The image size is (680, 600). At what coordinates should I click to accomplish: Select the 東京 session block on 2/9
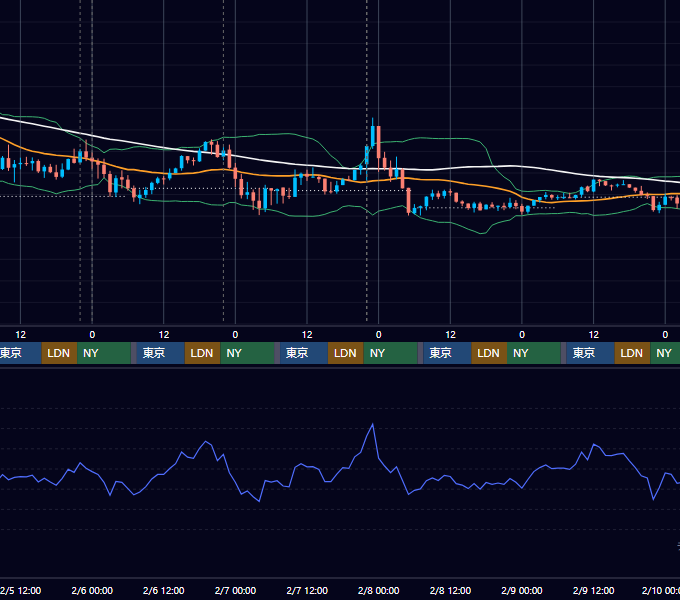(x=590, y=353)
